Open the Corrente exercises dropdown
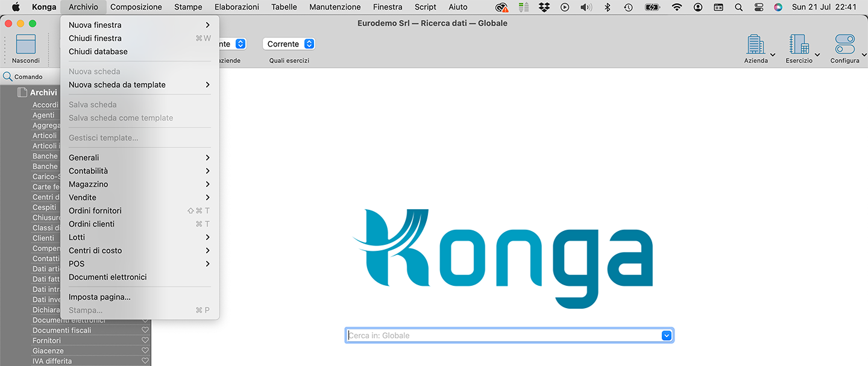The height and width of the screenshot is (366, 868). pos(289,44)
